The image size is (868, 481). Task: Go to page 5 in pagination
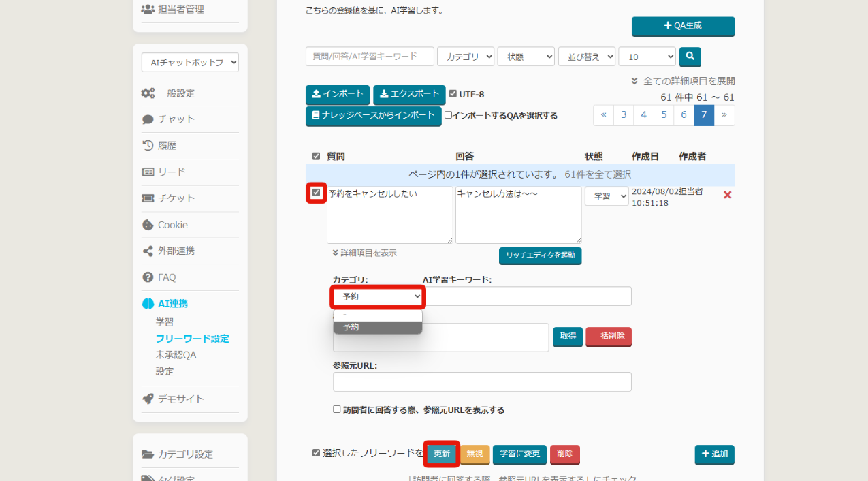click(x=664, y=115)
